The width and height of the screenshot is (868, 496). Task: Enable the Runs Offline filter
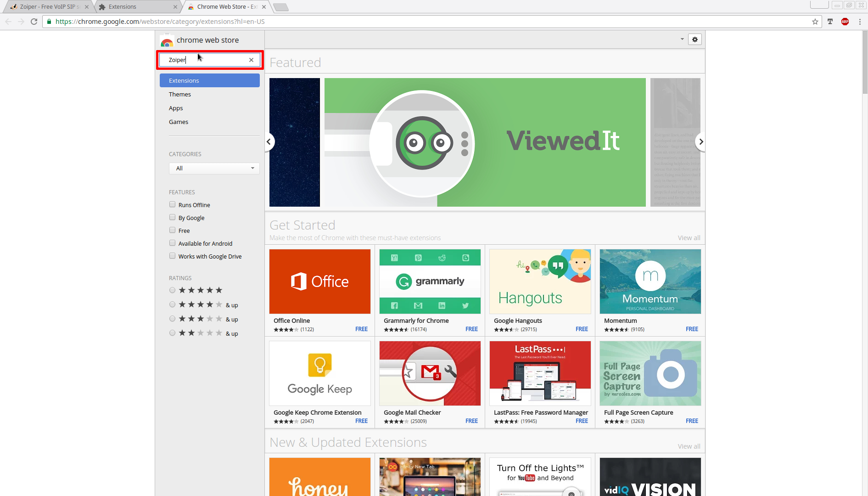click(x=173, y=204)
